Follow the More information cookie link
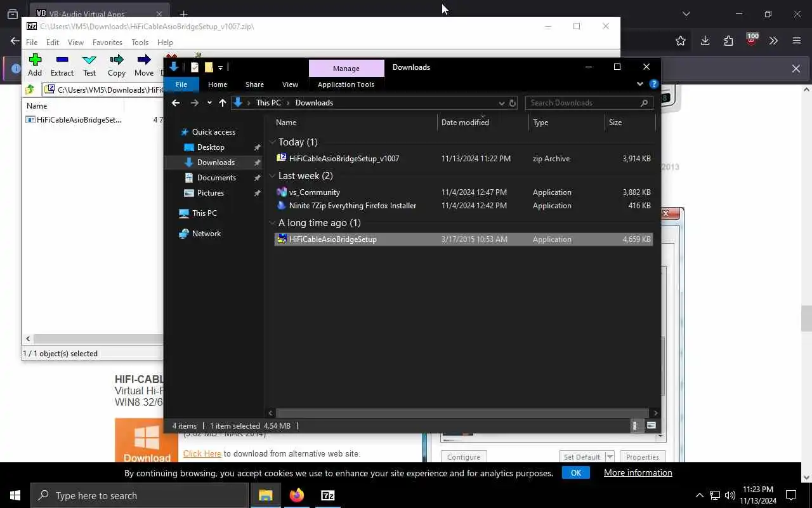 [638, 472]
